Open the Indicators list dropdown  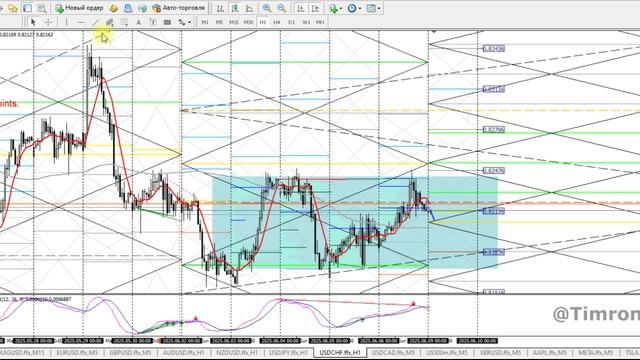336,8
